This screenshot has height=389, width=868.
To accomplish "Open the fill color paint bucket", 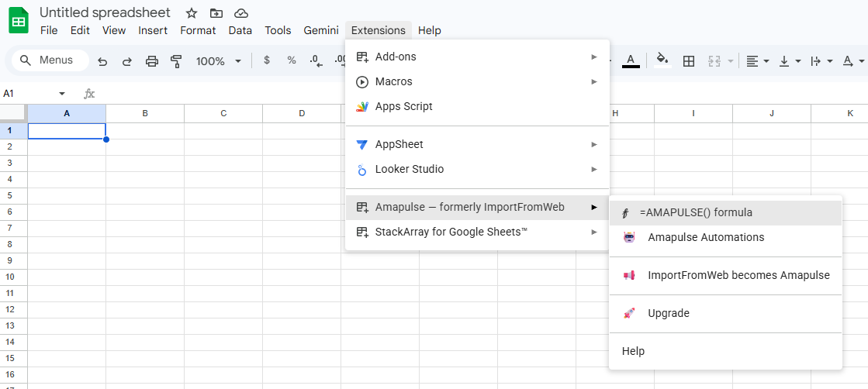I will pyautogui.click(x=662, y=60).
